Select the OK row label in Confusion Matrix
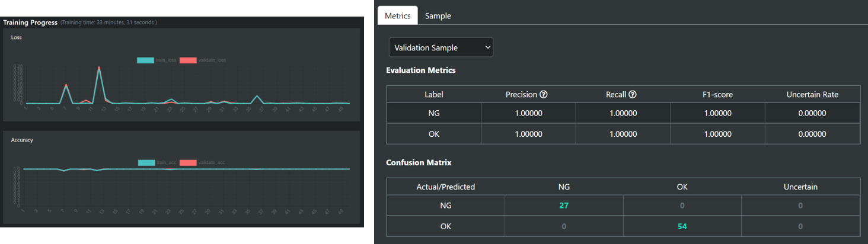868x244 pixels. point(445,226)
